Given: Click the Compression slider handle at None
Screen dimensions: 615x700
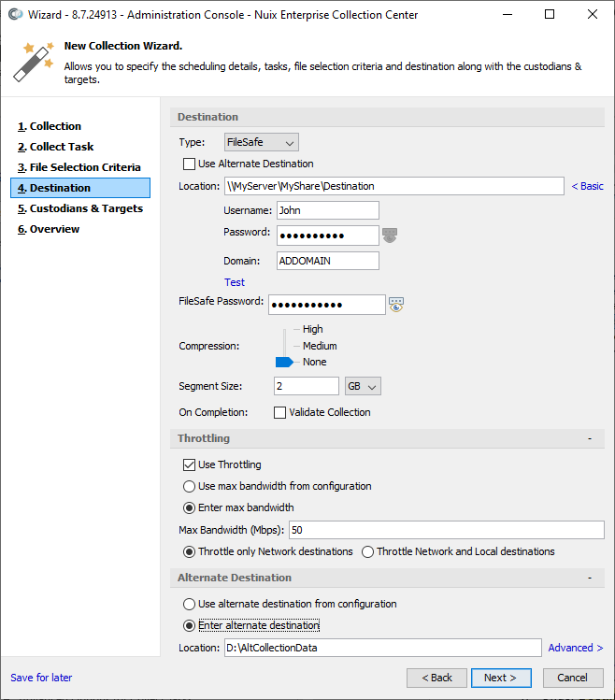Looking at the screenshot, I should click(x=284, y=362).
